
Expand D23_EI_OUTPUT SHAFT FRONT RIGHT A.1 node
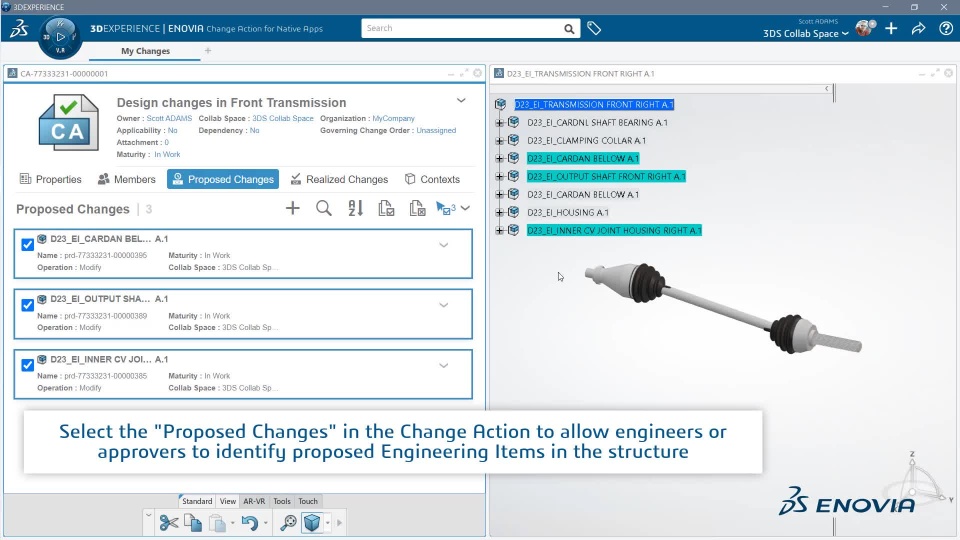[x=500, y=177]
